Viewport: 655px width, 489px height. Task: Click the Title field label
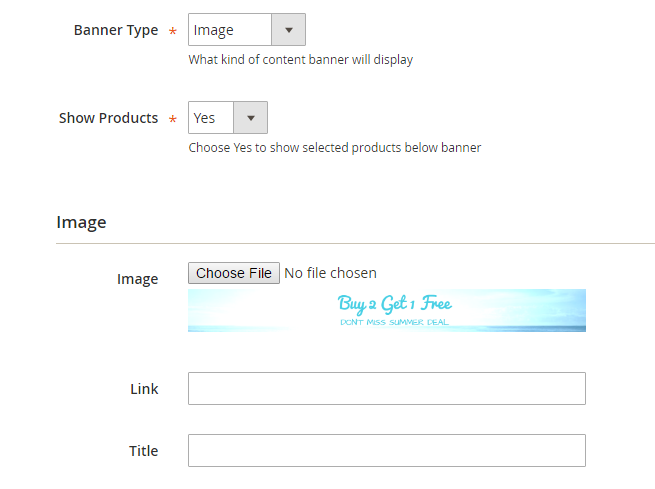144,451
